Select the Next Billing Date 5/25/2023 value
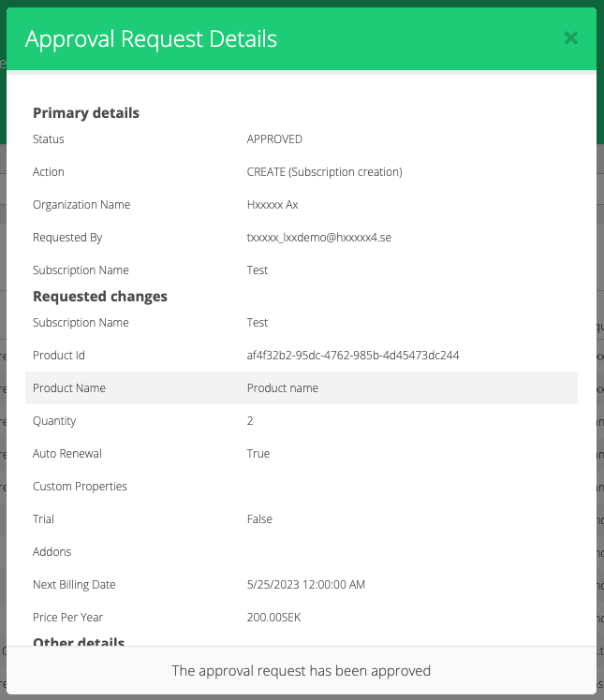This screenshot has width=604, height=700. [305, 585]
